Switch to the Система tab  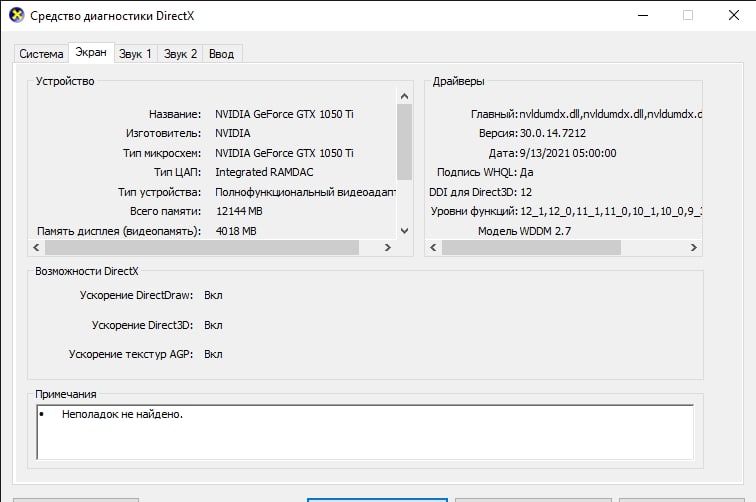click(x=41, y=54)
